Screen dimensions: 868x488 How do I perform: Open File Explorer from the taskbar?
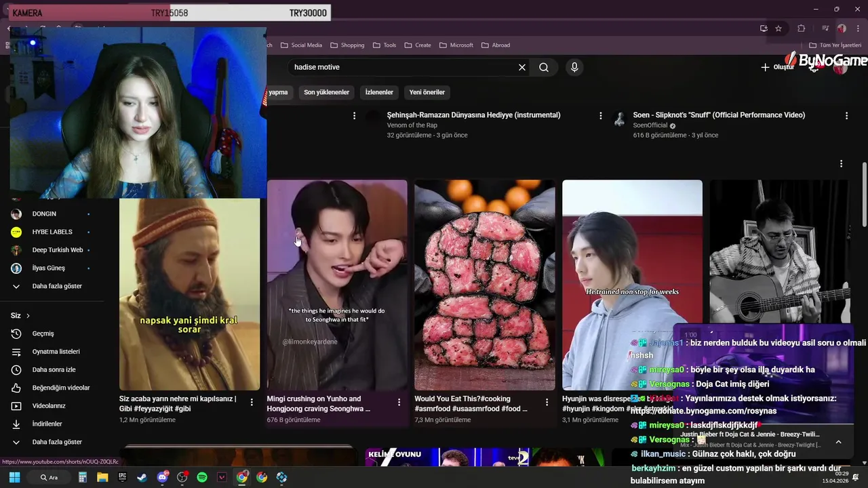click(102, 477)
